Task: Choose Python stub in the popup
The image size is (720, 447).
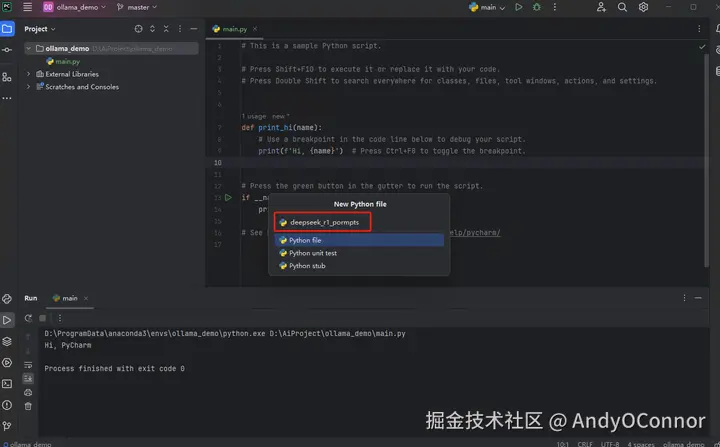Action: point(359,266)
